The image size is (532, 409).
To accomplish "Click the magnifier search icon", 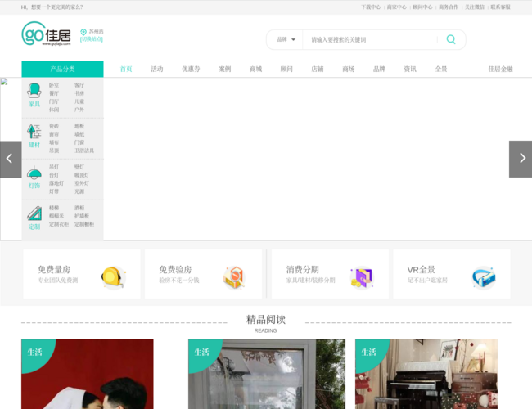I will pyautogui.click(x=450, y=39).
